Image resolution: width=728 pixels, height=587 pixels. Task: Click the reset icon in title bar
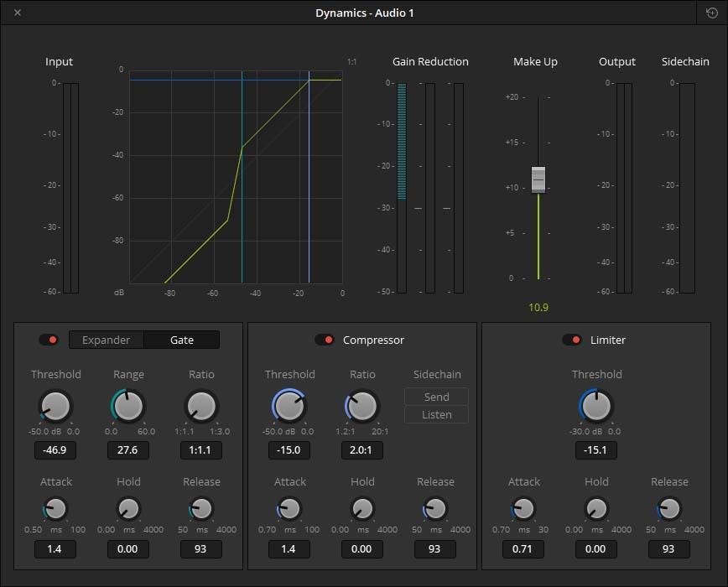click(712, 13)
